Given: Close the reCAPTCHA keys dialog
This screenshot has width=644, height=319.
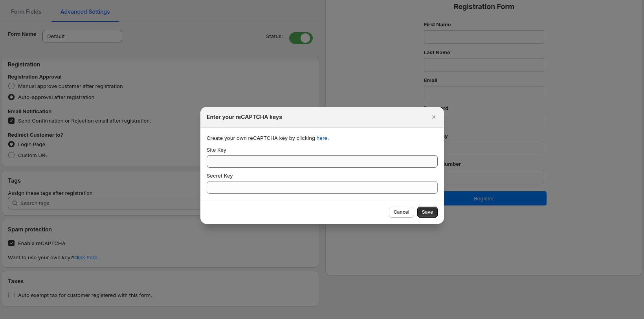Looking at the screenshot, I should (x=434, y=117).
